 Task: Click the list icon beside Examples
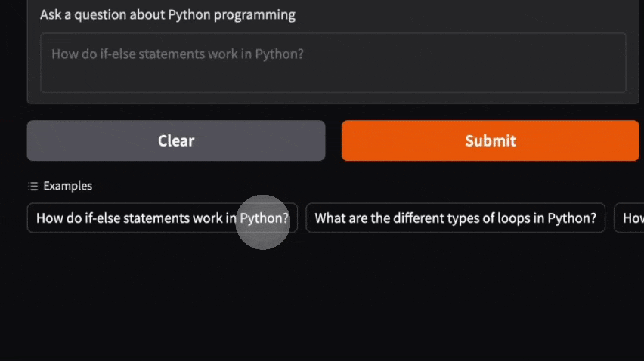(x=33, y=186)
